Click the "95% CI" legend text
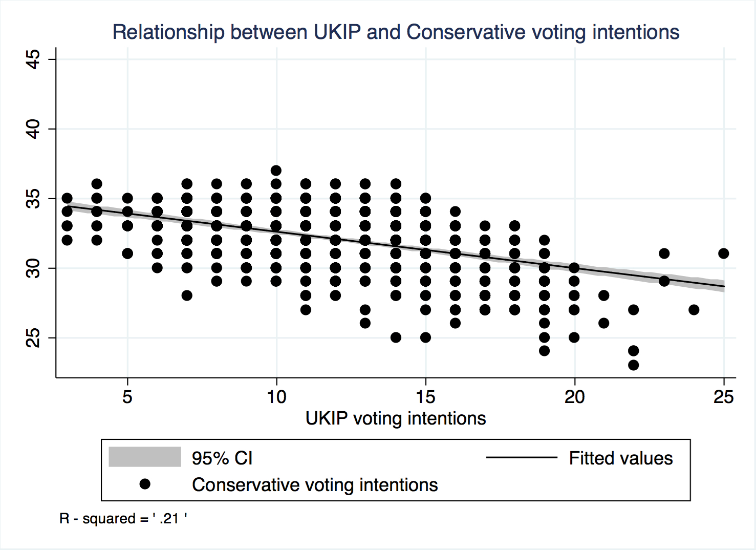This screenshot has height=550, width=756. pos(222,458)
